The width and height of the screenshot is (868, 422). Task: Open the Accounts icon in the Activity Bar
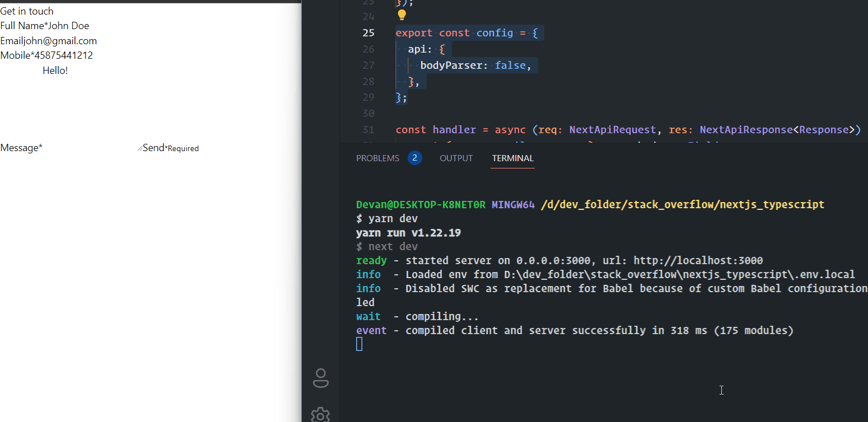[x=320, y=378]
